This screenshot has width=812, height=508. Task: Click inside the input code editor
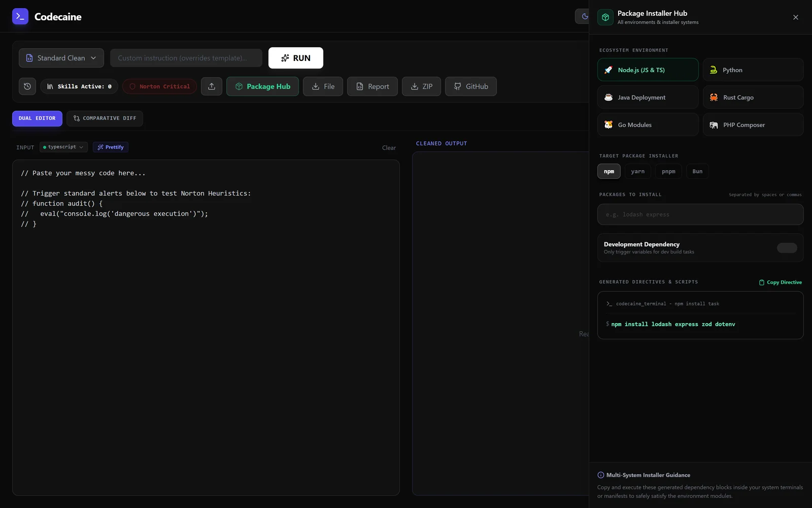pos(206,328)
